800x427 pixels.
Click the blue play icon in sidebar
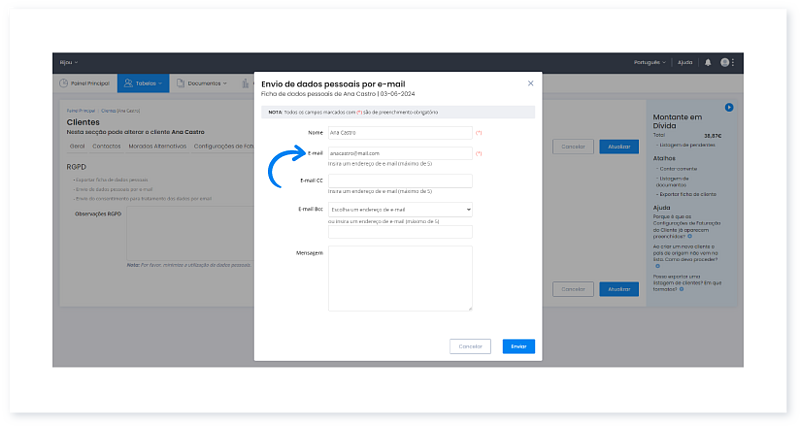pyautogui.click(x=729, y=107)
